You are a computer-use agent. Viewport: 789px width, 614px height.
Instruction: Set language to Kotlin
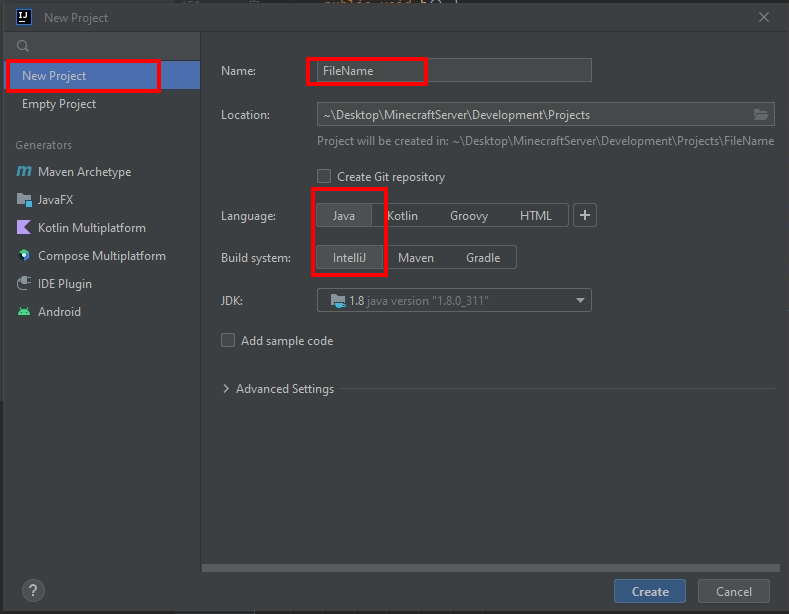click(403, 215)
